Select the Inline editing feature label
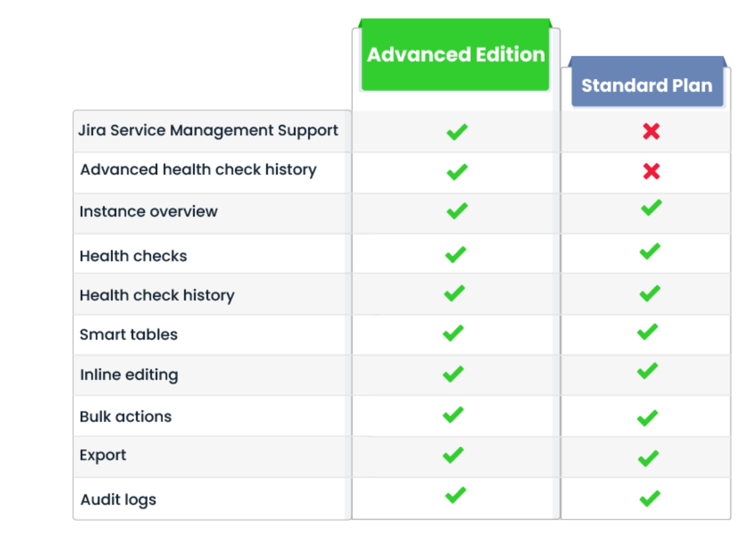The width and height of the screenshot is (756, 538). (x=129, y=375)
